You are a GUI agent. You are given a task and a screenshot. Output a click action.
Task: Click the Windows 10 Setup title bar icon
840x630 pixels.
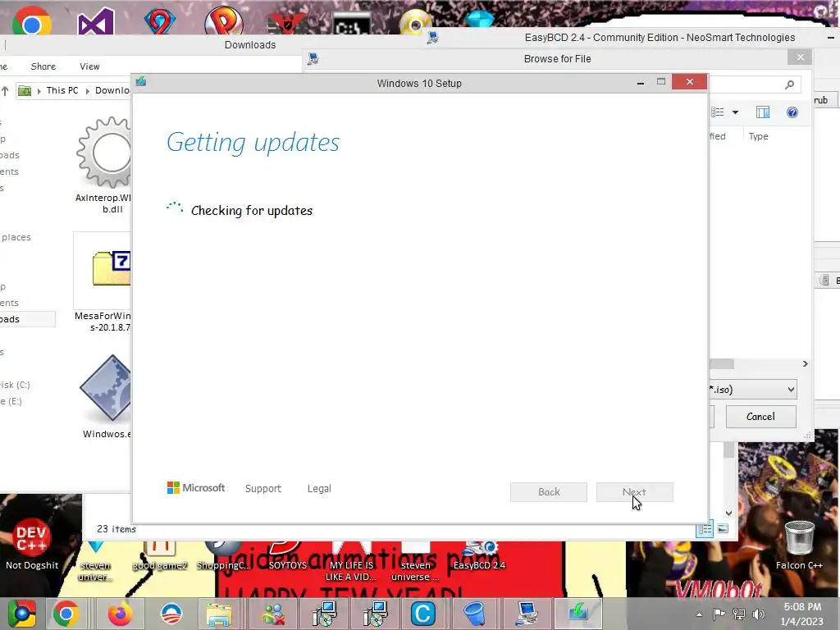(141, 81)
